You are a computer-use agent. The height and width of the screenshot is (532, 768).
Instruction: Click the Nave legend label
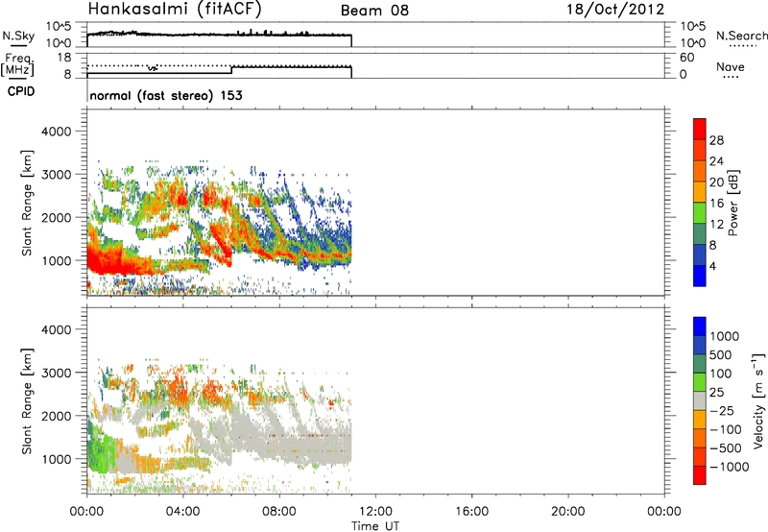(731, 66)
